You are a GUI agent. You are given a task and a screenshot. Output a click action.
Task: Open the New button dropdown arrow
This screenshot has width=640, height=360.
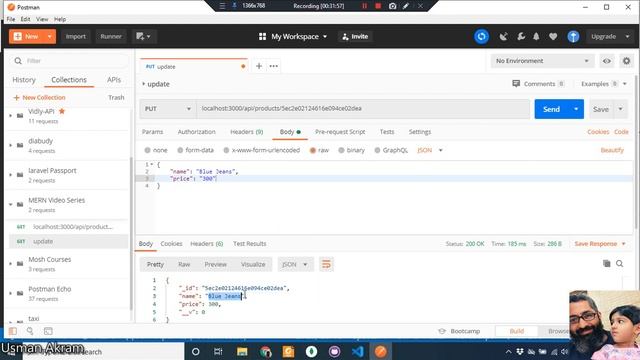pos(49,36)
